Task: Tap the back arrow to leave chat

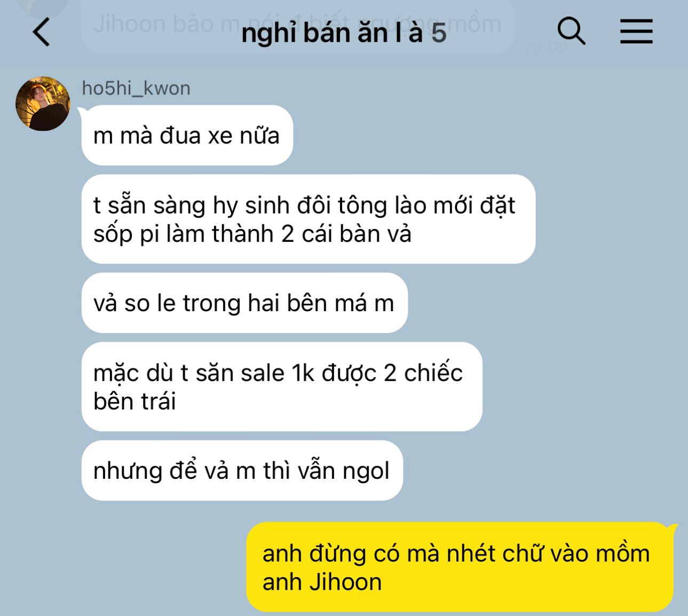Action: tap(42, 32)
